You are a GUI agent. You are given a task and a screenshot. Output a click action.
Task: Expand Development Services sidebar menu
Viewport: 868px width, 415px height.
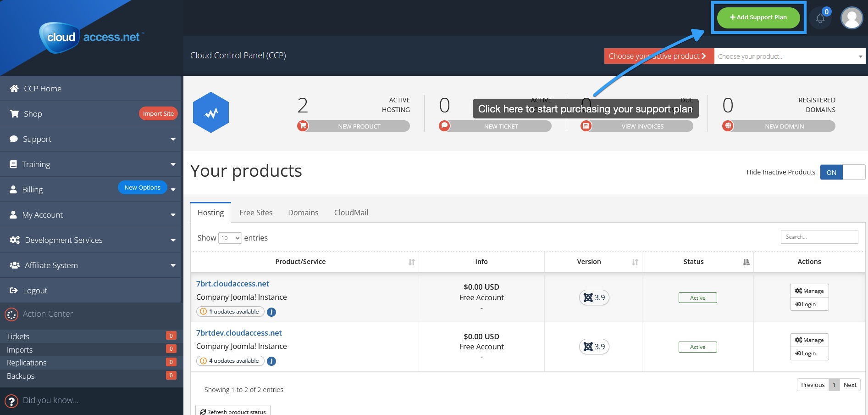[x=90, y=240]
